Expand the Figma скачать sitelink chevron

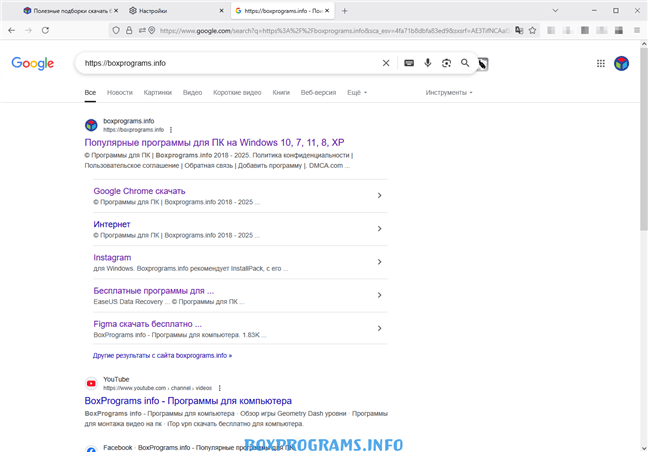(x=379, y=328)
